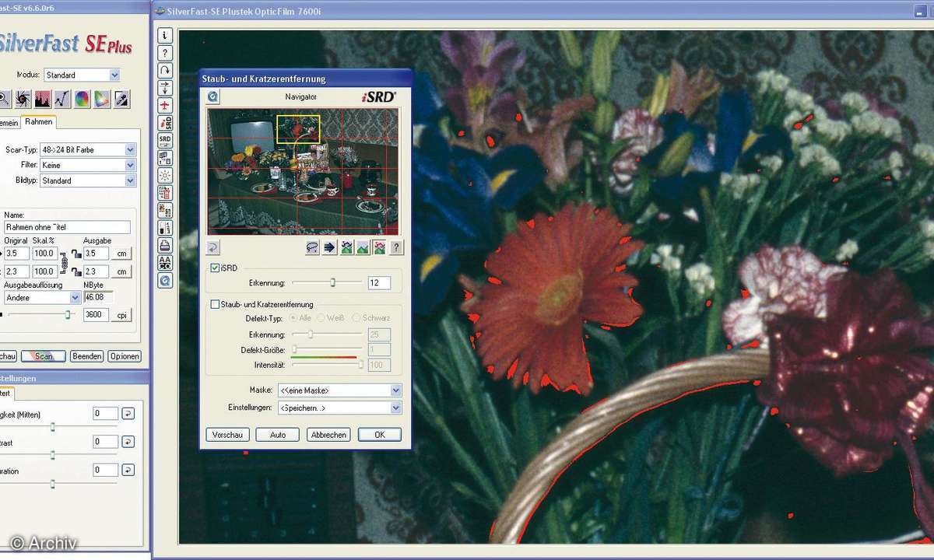The width and height of the screenshot is (934, 560).
Task: Click the iSRD Erkennung value field '12'
Action: pyautogui.click(x=379, y=283)
